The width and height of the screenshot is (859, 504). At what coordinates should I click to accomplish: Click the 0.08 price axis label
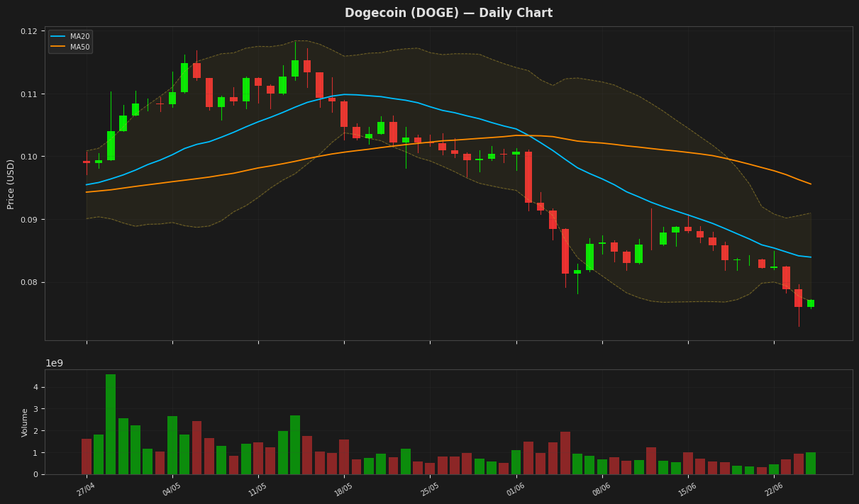coord(29,282)
